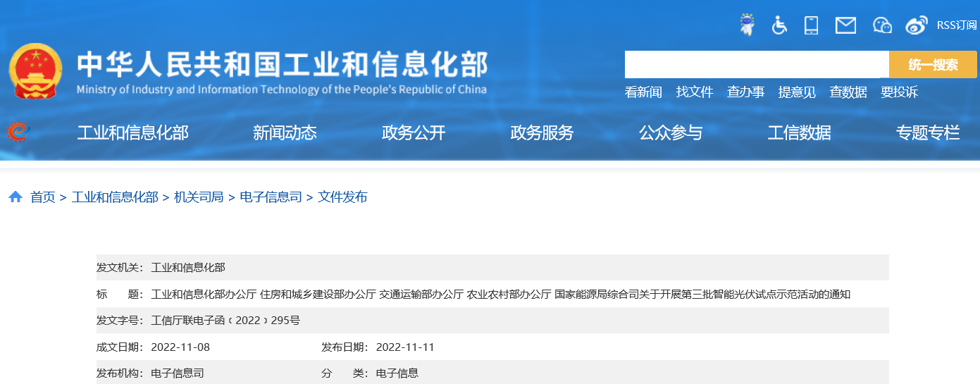Image resolution: width=980 pixels, height=384 pixels.
Task: Open the Weibo icon in header
Action: tap(917, 25)
